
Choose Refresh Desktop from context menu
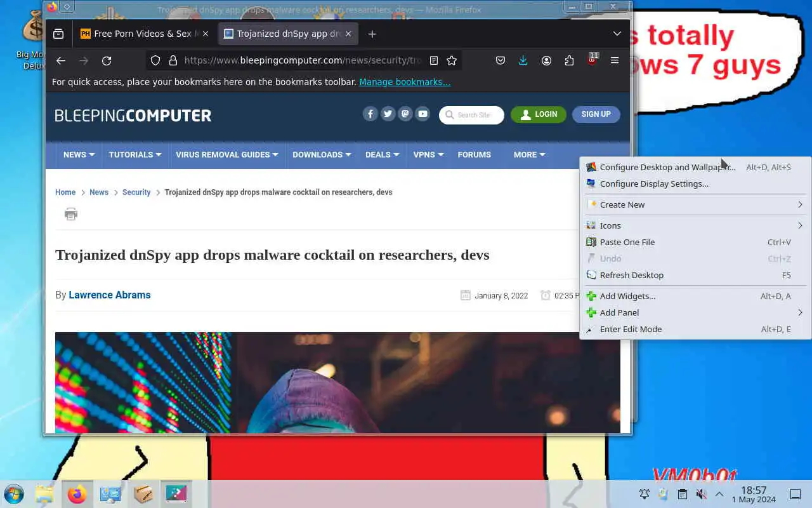tap(695, 275)
